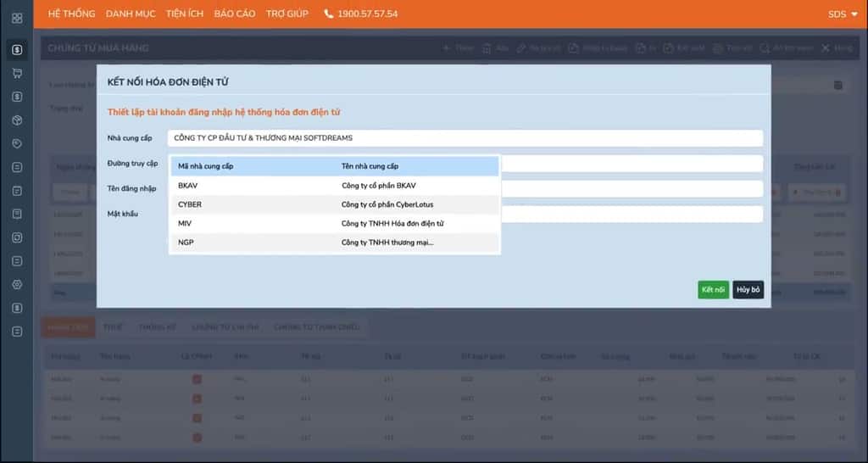Click the KẾT NỐI HÓA ĐƠN ĐIỆN TỬ dialog title
Viewport: 868px width, 463px height.
coord(168,82)
